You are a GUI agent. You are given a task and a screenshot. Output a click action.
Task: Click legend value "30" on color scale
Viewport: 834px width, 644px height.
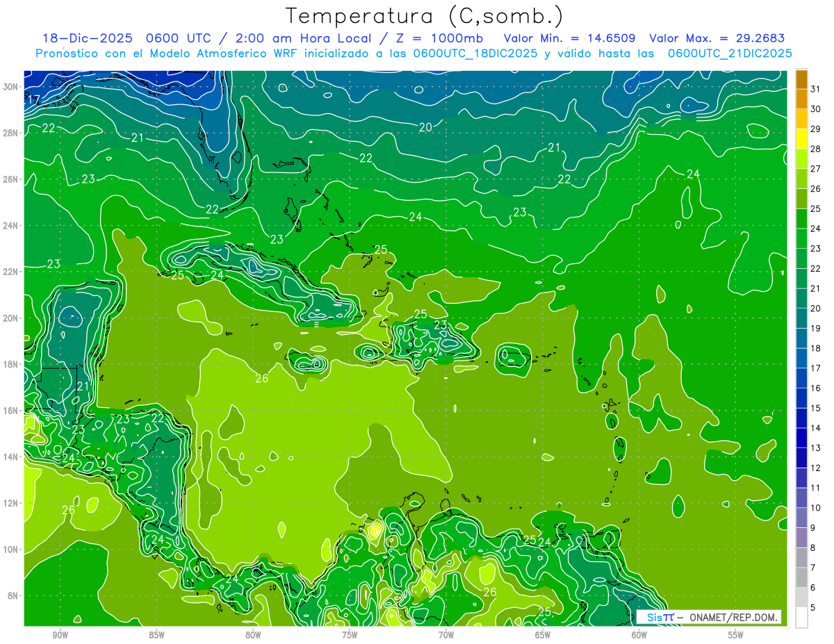tap(815, 109)
